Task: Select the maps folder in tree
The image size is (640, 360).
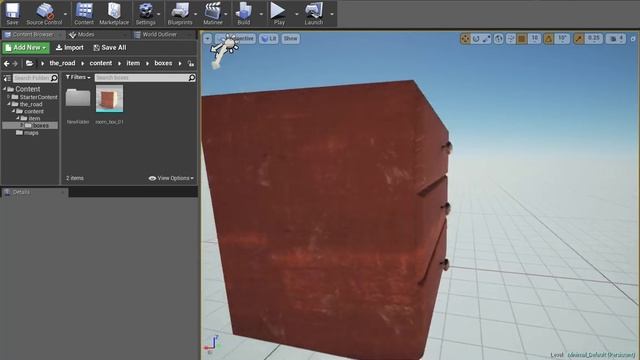Action: coord(31,133)
